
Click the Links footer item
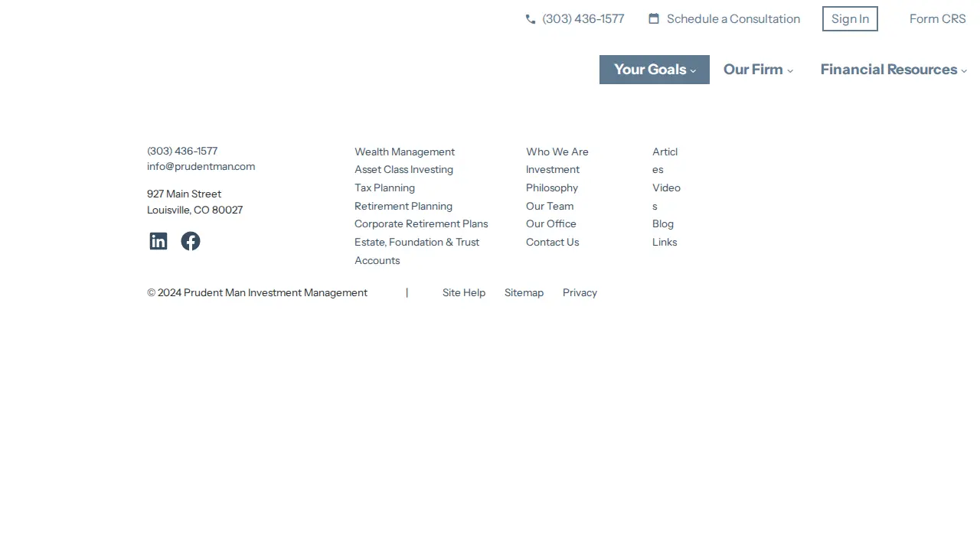pos(665,242)
